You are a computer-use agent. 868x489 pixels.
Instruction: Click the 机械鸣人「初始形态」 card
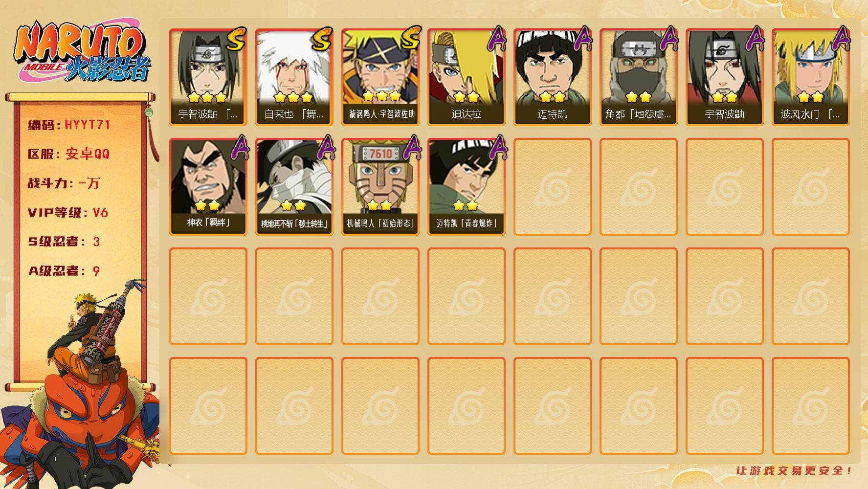pyautogui.click(x=380, y=186)
